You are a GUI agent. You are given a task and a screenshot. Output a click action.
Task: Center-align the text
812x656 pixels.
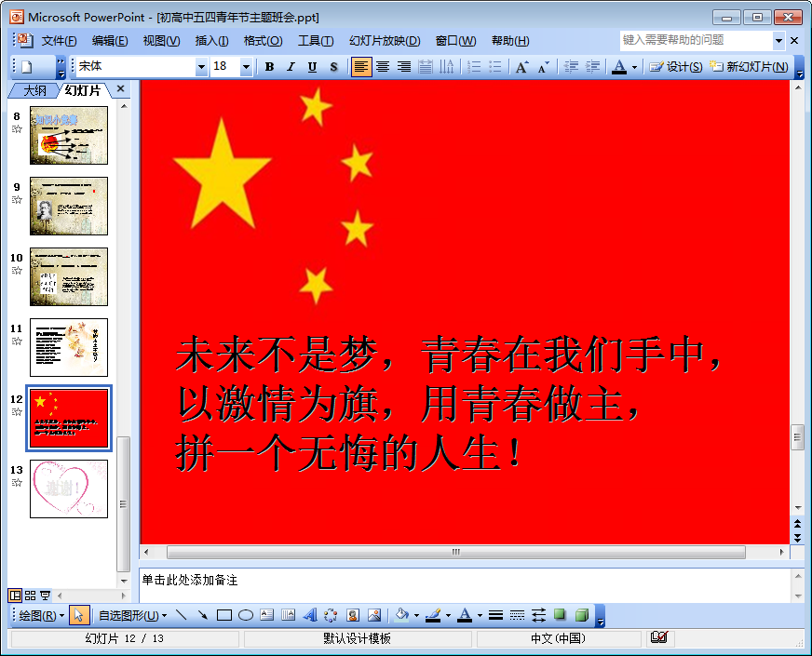383,67
